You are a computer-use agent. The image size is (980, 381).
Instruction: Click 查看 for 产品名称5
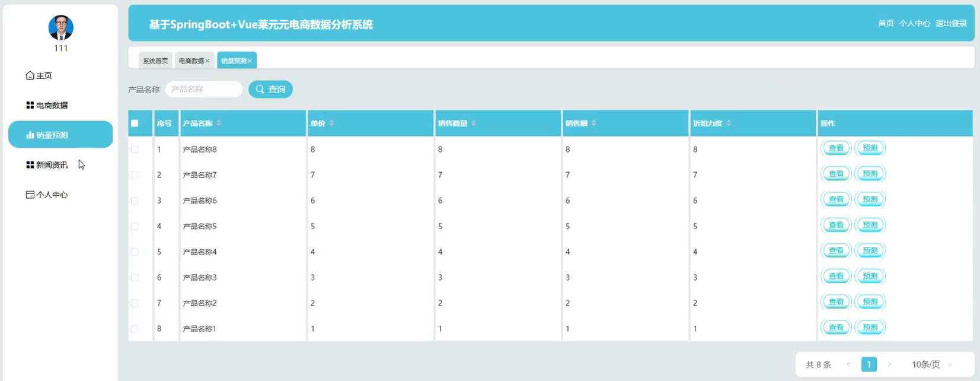coord(836,225)
